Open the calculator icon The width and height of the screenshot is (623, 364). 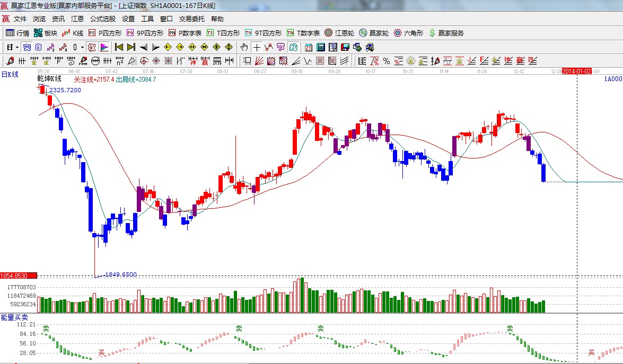pos(320,47)
